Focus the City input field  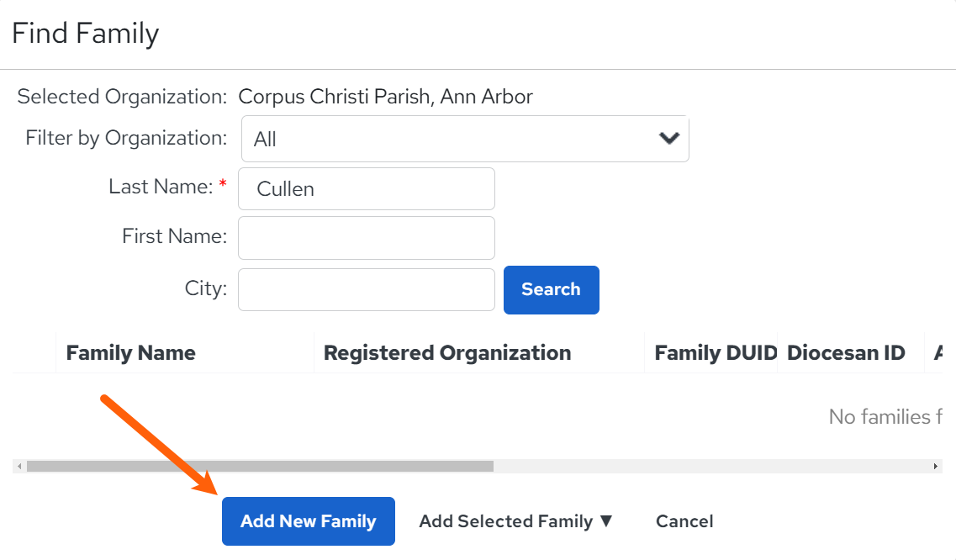[367, 290]
